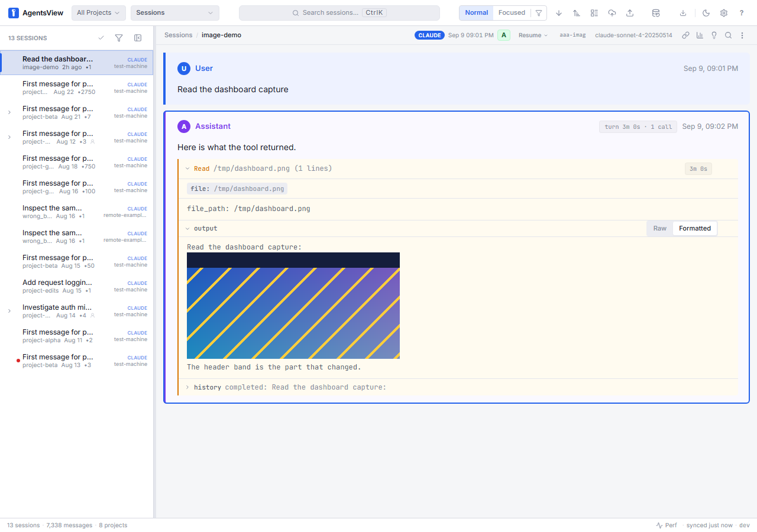Screen dimensions: 757x532
Task: Click the claude-sonnet-4-20250514 model label
Action: coord(633,35)
